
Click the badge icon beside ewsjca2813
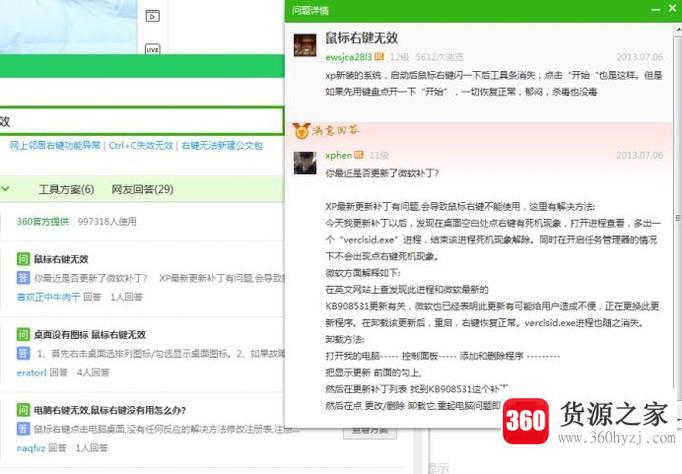pos(379,57)
